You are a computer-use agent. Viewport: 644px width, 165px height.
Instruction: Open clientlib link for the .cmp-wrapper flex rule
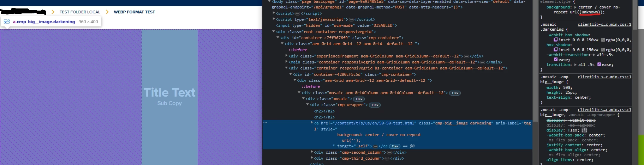pos(604,110)
